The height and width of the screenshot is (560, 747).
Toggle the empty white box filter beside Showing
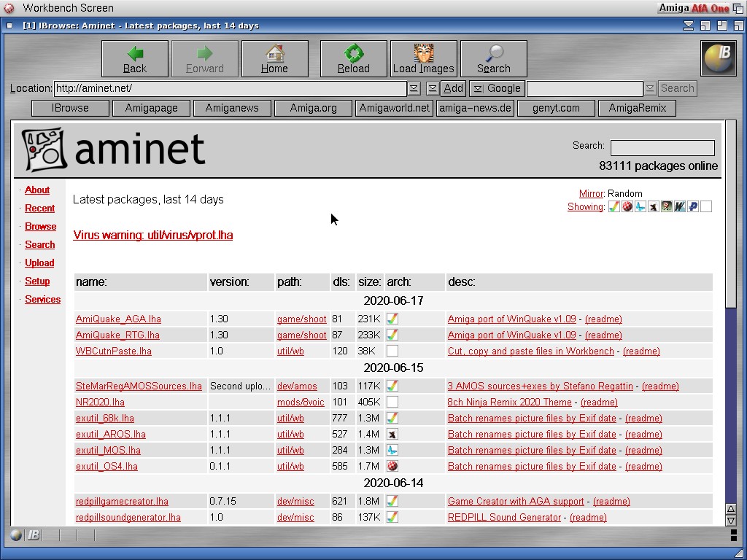(x=705, y=206)
